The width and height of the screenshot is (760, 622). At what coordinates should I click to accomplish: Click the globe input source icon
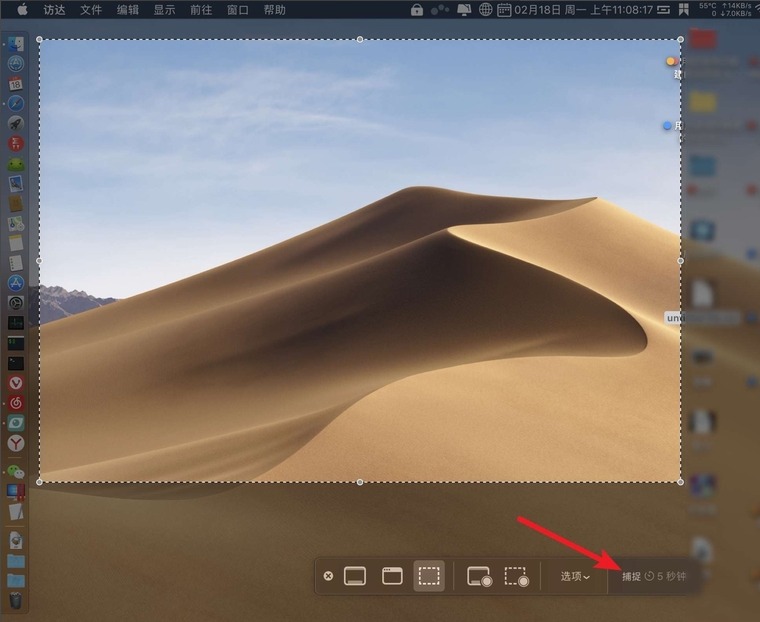pos(486,10)
